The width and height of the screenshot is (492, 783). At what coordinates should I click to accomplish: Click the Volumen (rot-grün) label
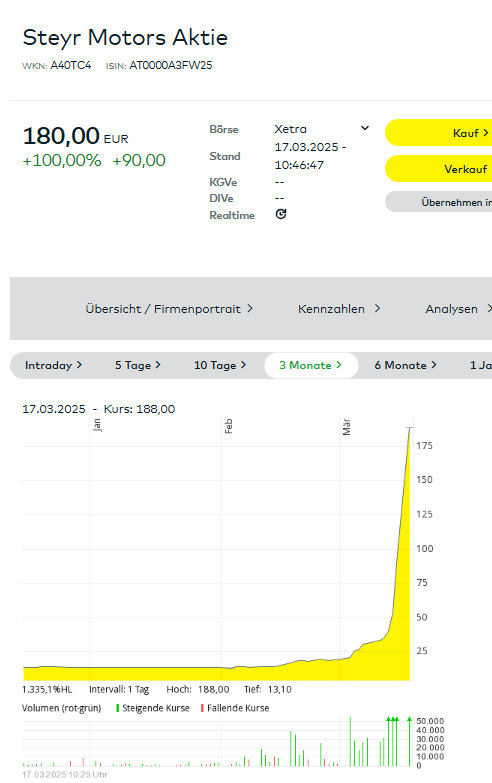pyautogui.click(x=61, y=708)
